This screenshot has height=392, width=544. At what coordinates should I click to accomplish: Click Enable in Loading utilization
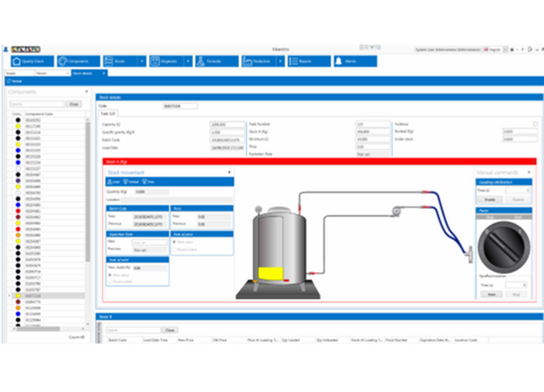(x=490, y=200)
